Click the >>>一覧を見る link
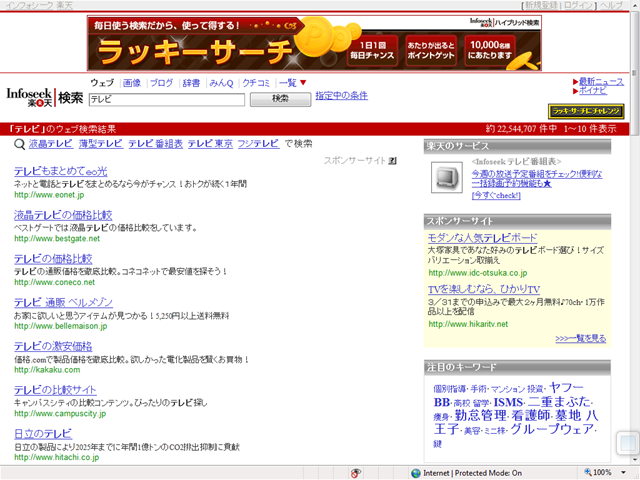 (x=580, y=338)
